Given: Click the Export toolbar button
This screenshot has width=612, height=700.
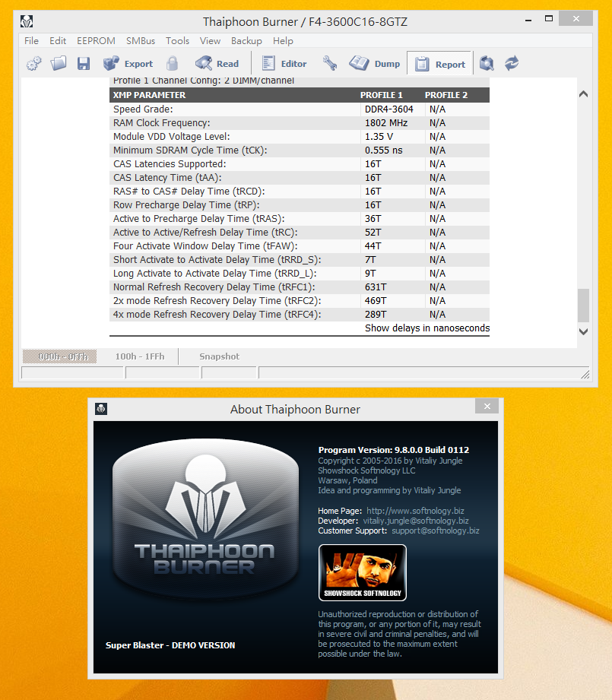Looking at the screenshot, I should pos(128,64).
